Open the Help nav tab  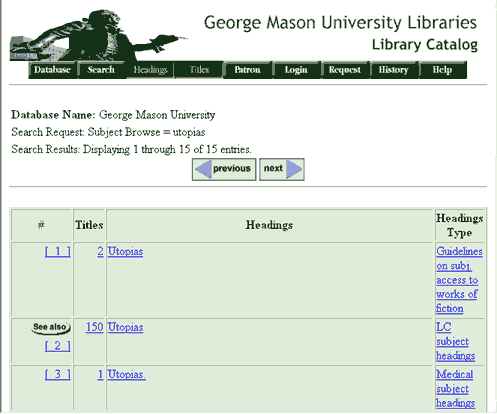coord(443,70)
